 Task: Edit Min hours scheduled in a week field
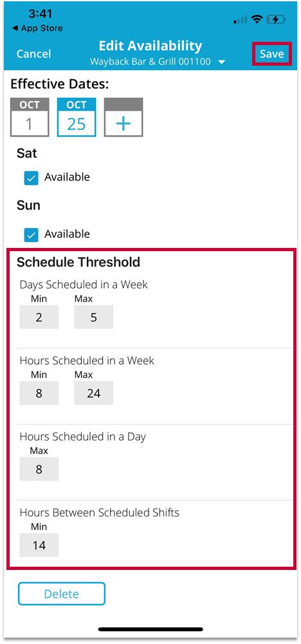39,393
